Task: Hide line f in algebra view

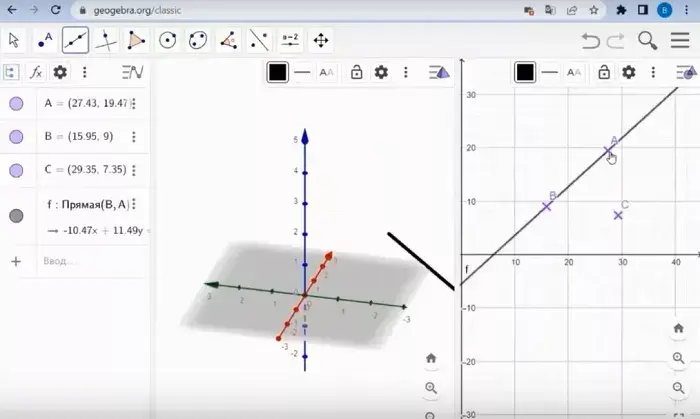Action: coord(16,216)
